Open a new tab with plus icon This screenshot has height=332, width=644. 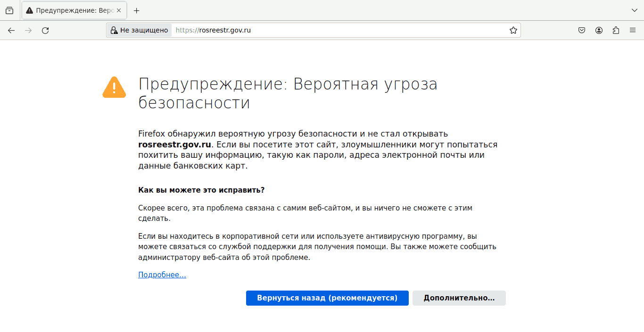click(x=136, y=10)
